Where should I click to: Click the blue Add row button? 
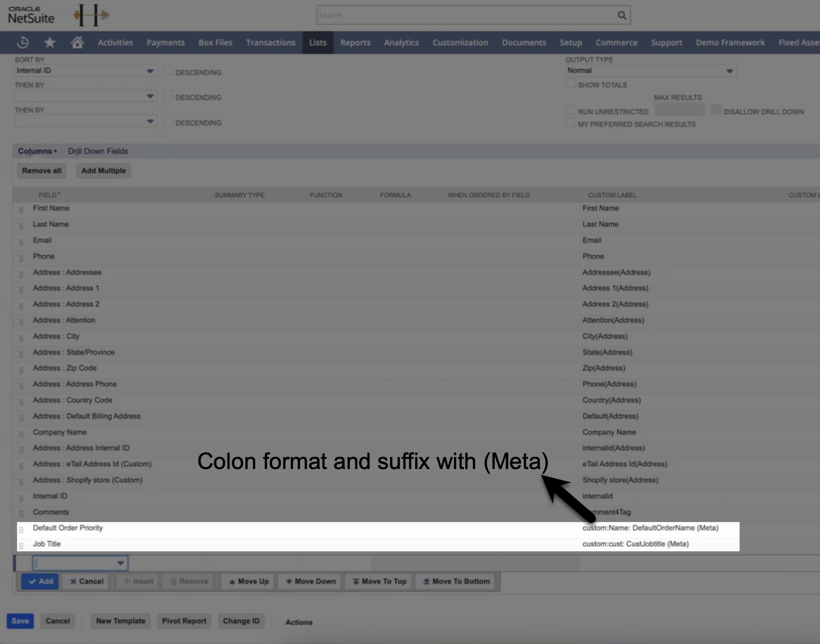[x=40, y=581]
